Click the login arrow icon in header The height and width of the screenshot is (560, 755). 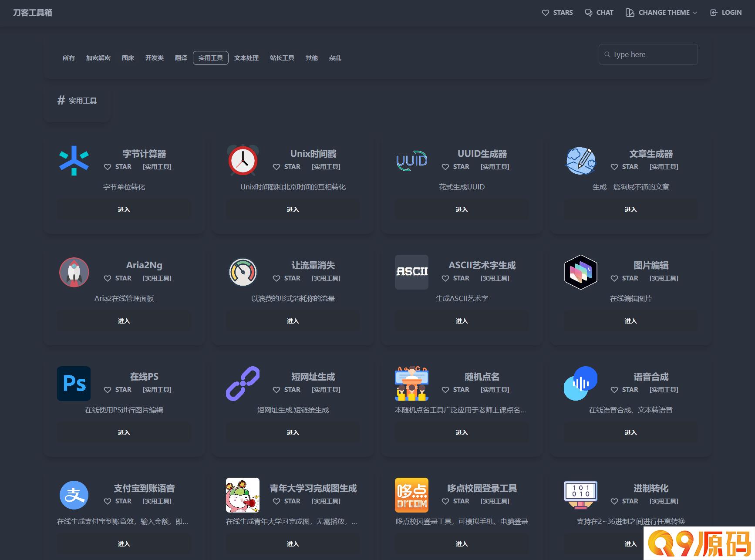coord(714,13)
